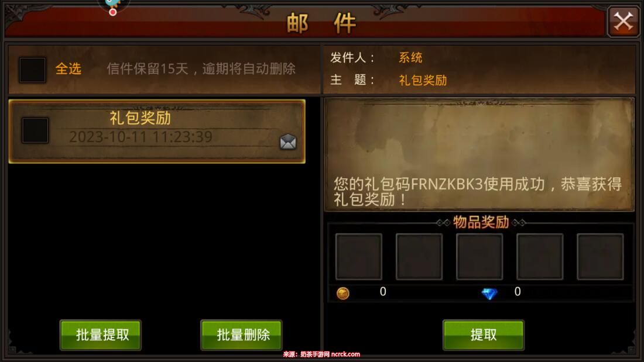The width and height of the screenshot is (644, 362).
Task: Select the fourth reward item slot
Action: pyautogui.click(x=540, y=257)
